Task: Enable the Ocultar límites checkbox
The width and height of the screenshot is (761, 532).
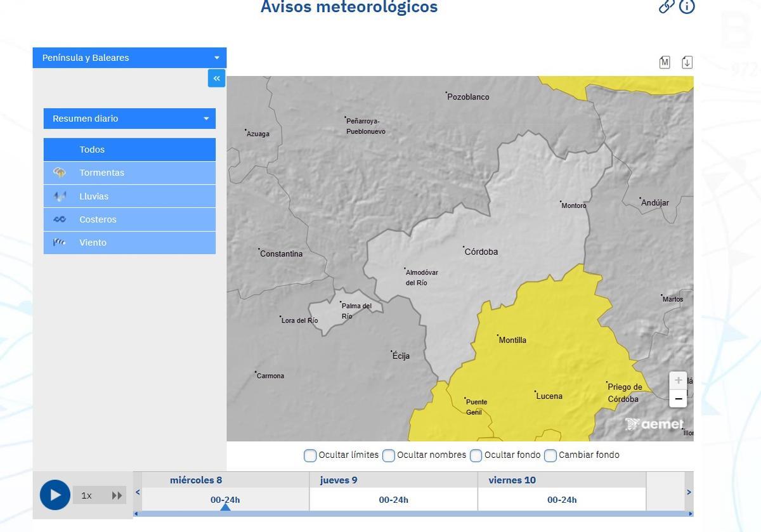Action: [310, 455]
